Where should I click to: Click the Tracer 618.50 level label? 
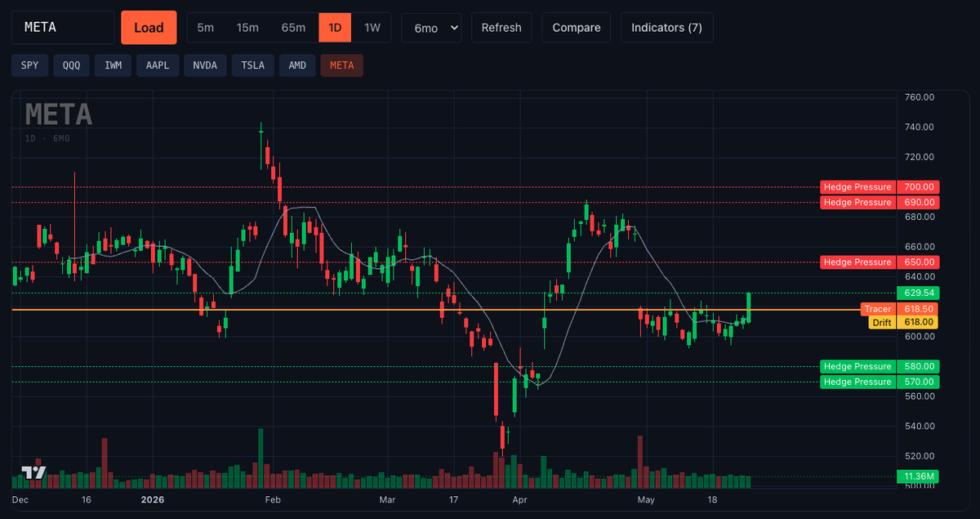(x=900, y=309)
